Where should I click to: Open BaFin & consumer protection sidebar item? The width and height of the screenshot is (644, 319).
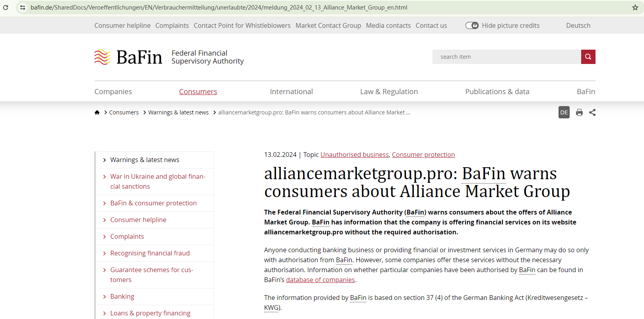click(153, 203)
